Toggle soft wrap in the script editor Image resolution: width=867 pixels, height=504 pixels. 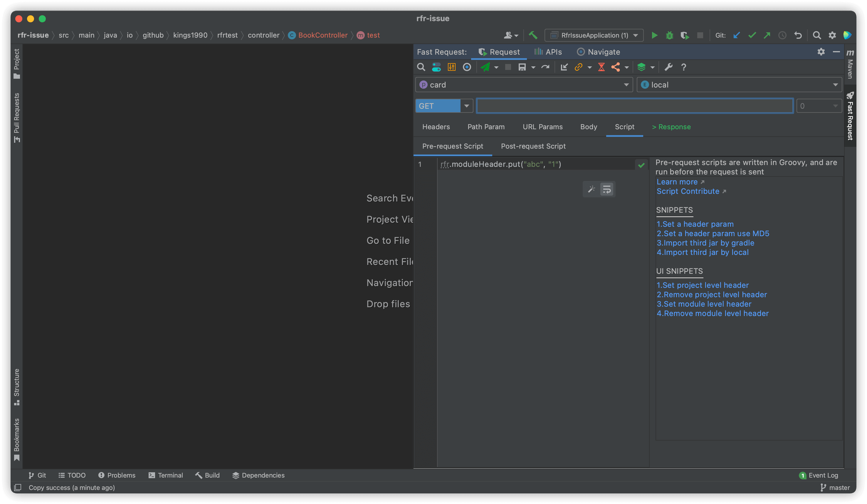click(x=606, y=189)
